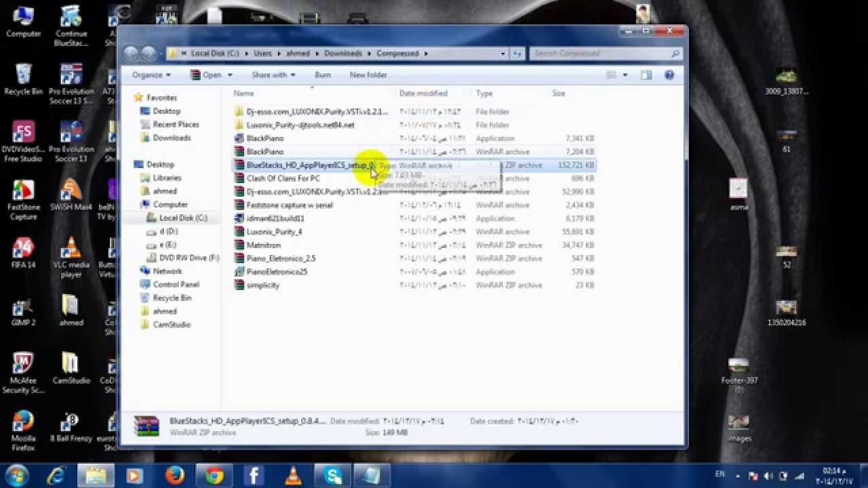Open Recent Places in Favorites
Screen dimensions: 868x488
pyautogui.click(x=170, y=125)
